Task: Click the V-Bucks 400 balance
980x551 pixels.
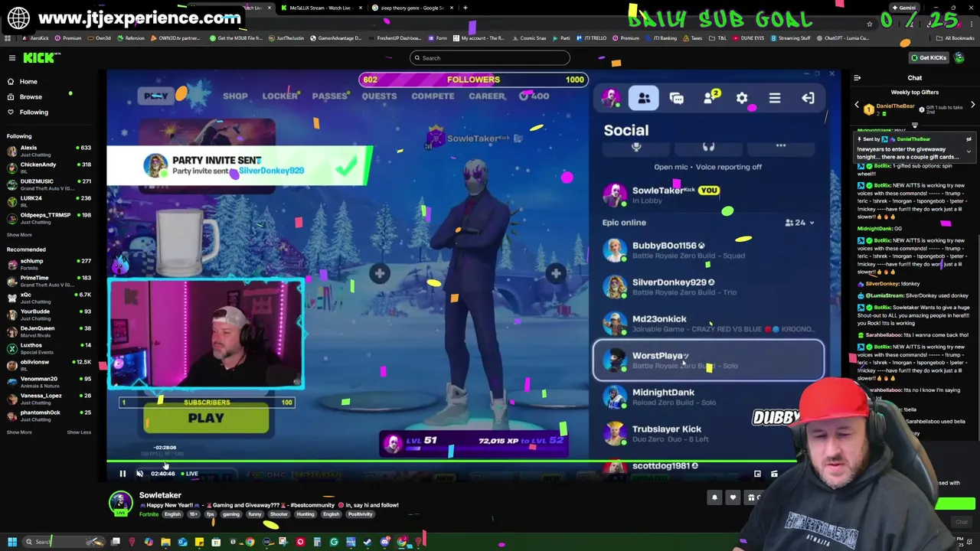Action: point(534,96)
